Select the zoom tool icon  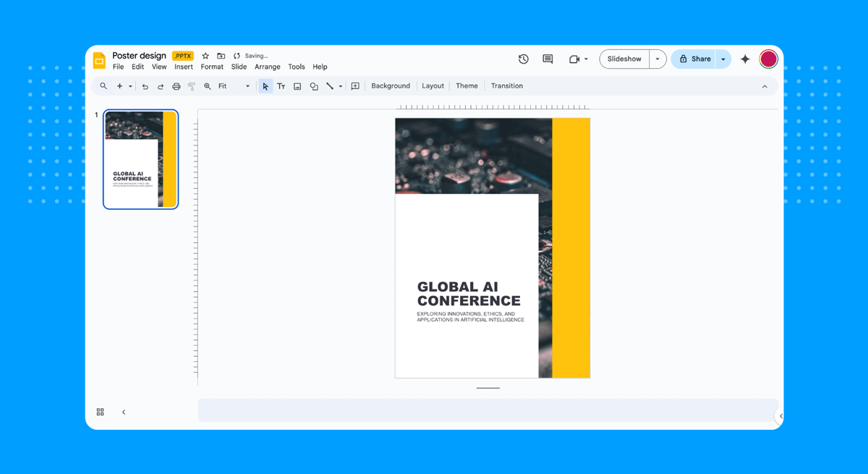click(x=208, y=86)
